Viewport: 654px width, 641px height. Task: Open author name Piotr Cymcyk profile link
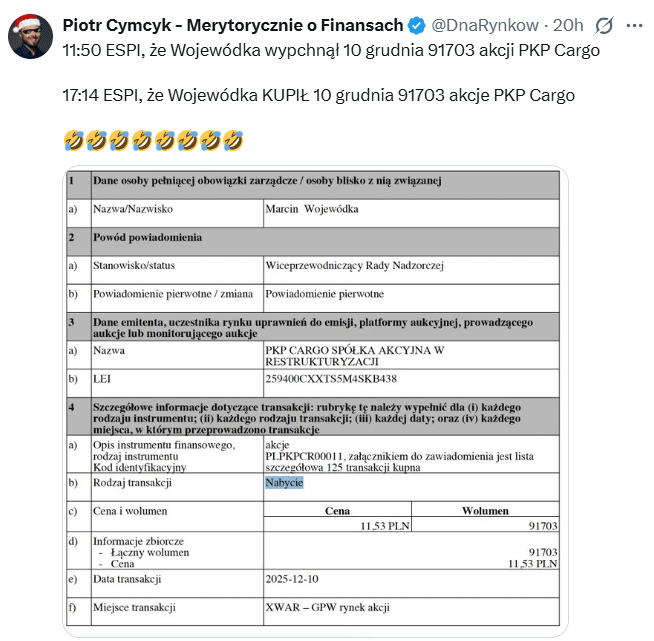[233, 24]
